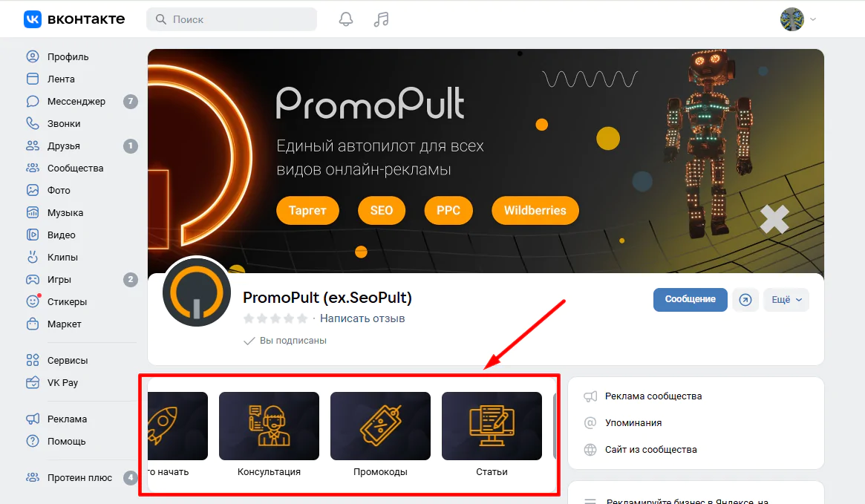Open Calls (Звонки) in sidebar
This screenshot has height=504, width=865.
pos(63,123)
